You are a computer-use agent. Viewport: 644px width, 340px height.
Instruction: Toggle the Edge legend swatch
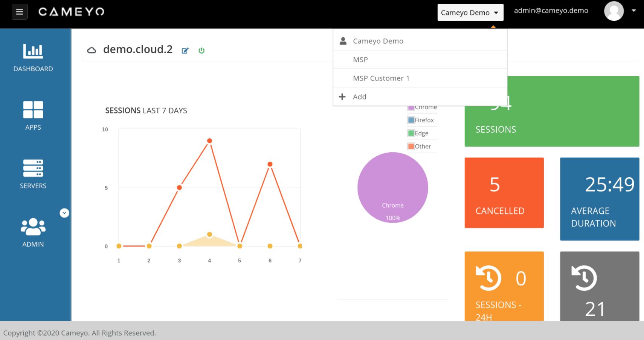point(411,133)
